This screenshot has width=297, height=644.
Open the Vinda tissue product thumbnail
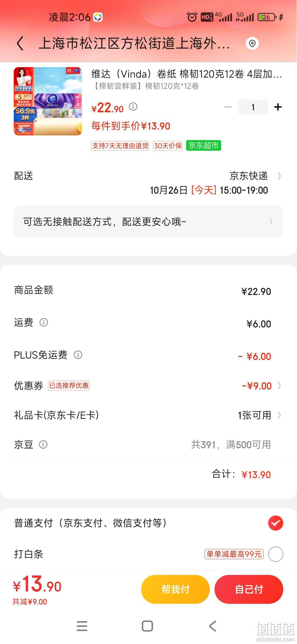(x=48, y=101)
